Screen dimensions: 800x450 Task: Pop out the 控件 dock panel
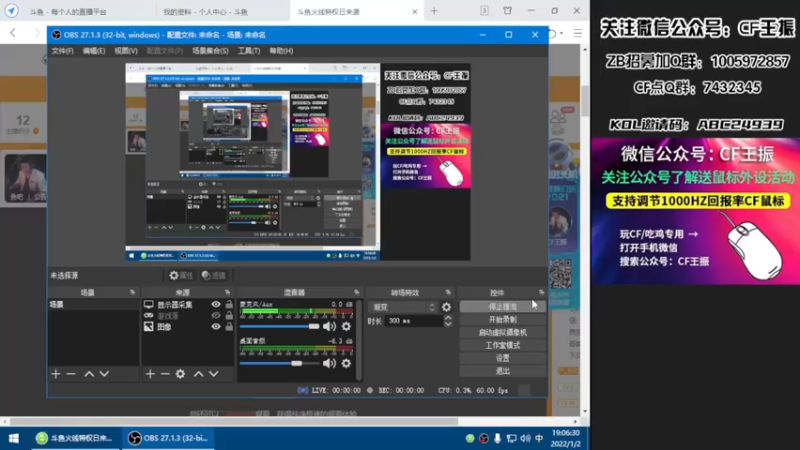[541, 292]
